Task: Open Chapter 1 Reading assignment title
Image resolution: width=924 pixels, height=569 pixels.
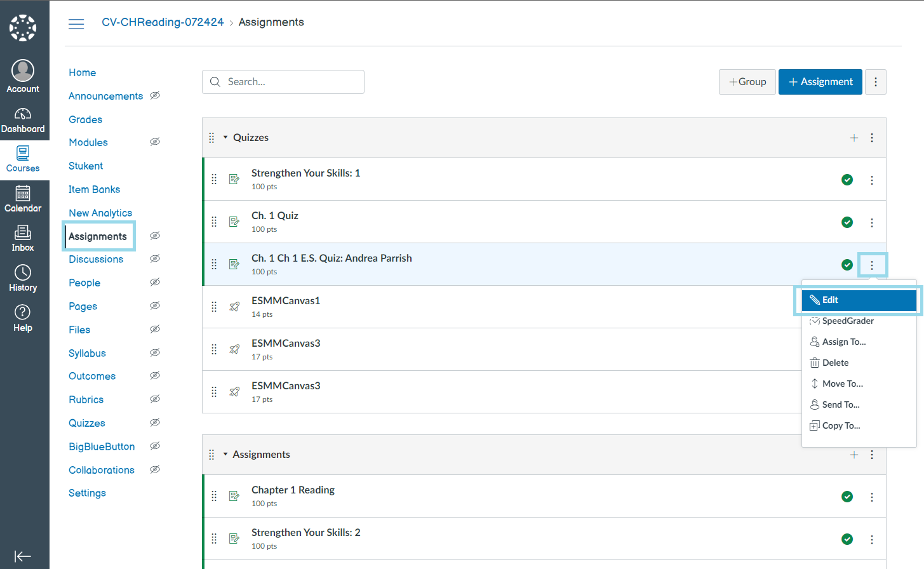Action: point(293,490)
